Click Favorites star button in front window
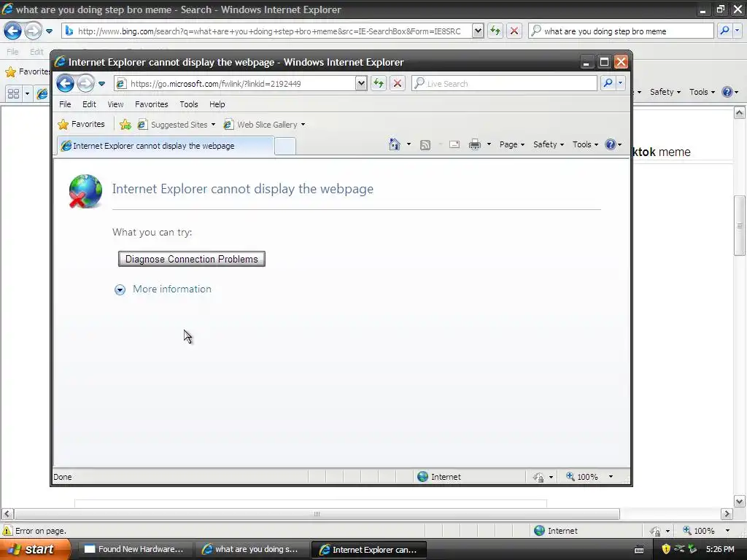747x560 pixels. [x=81, y=124]
